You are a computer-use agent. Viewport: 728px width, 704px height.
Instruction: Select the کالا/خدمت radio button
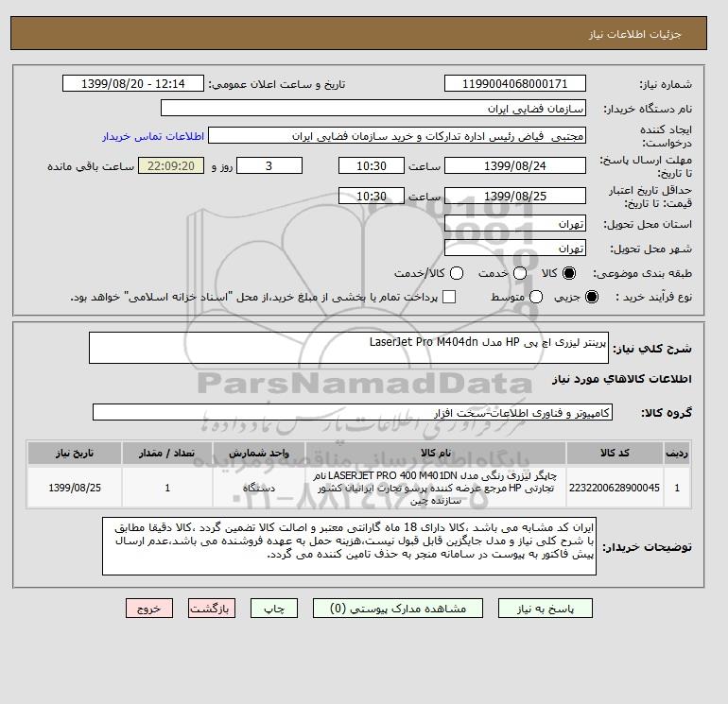pos(457,273)
